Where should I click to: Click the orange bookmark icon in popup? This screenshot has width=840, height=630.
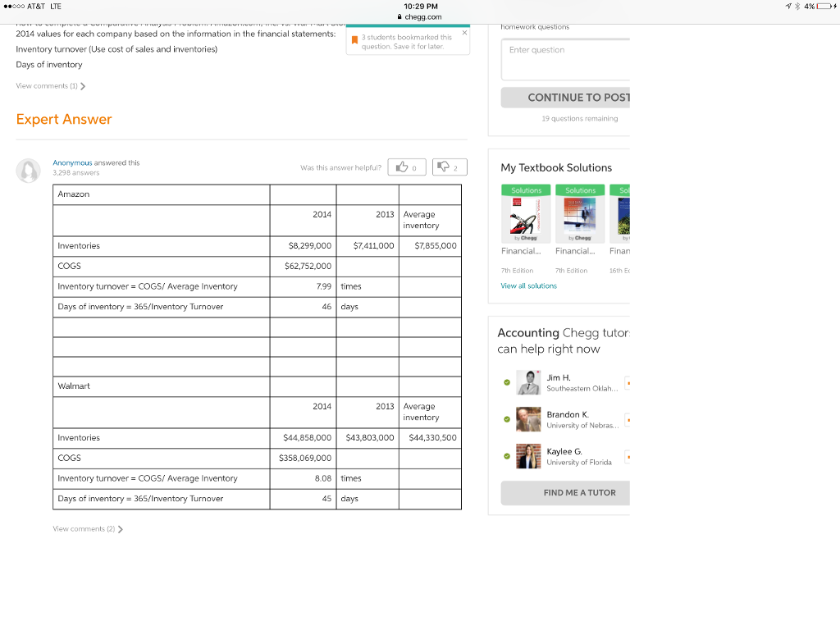tap(354, 40)
